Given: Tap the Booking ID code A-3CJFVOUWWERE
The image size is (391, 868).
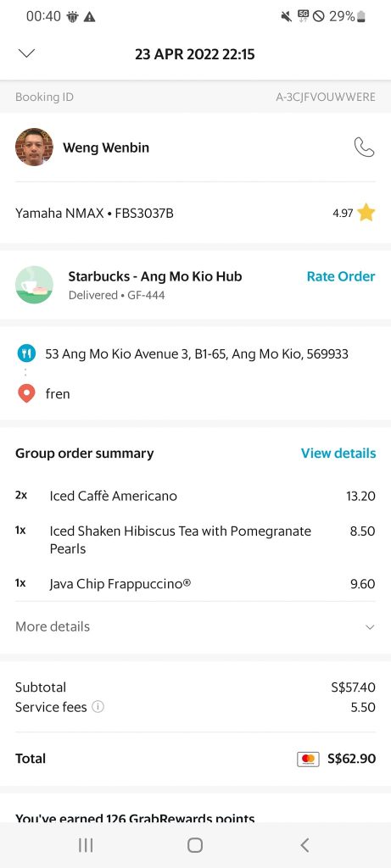Looking at the screenshot, I should click(326, 97).
